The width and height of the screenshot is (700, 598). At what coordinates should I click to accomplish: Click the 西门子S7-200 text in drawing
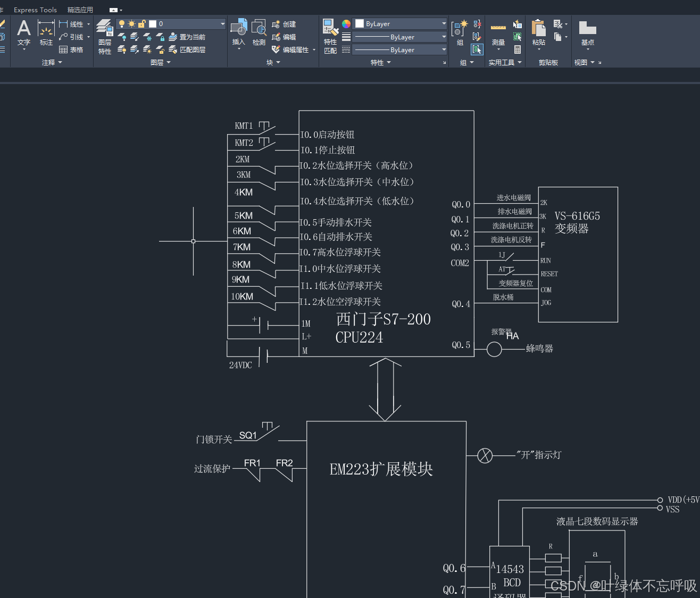tap(384, 319)
